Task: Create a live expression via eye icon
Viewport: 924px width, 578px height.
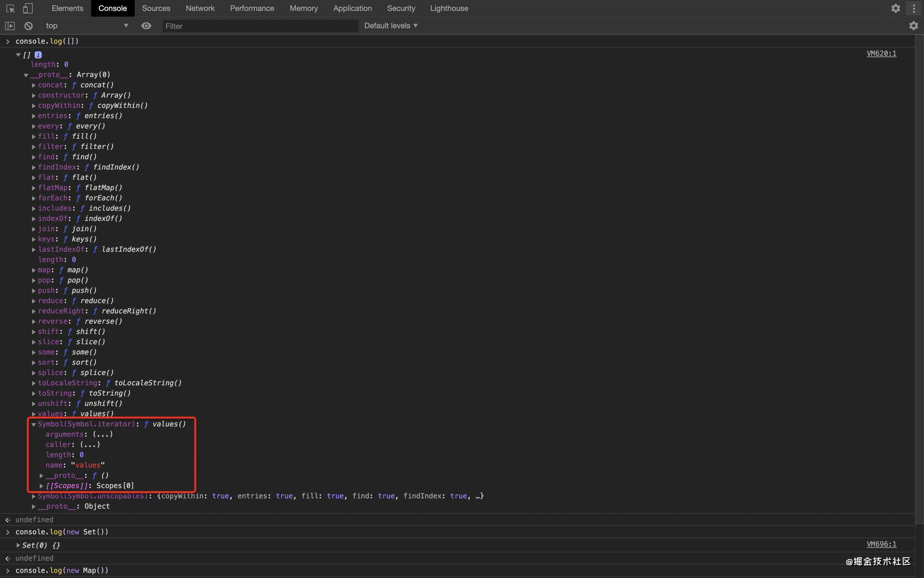Action: click(x=146, y=26)
